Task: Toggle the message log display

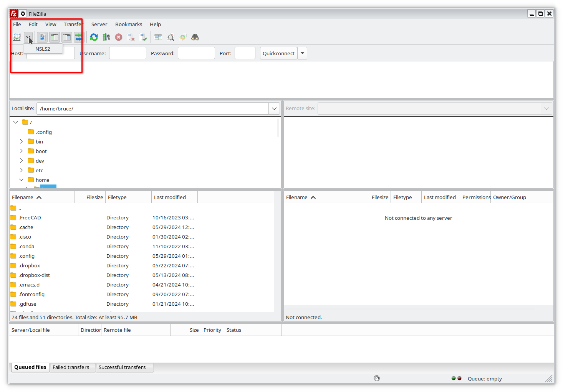Action: 42,37
